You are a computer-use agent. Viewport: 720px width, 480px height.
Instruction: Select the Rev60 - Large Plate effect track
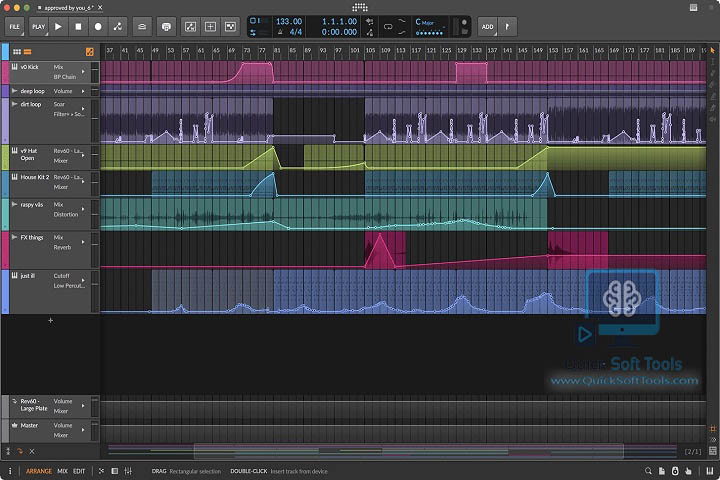pyautogui.click(x=34, y=405)
